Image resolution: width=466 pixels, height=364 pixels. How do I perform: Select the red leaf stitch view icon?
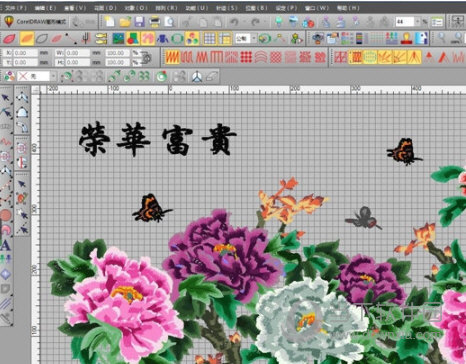pos(9,38)
